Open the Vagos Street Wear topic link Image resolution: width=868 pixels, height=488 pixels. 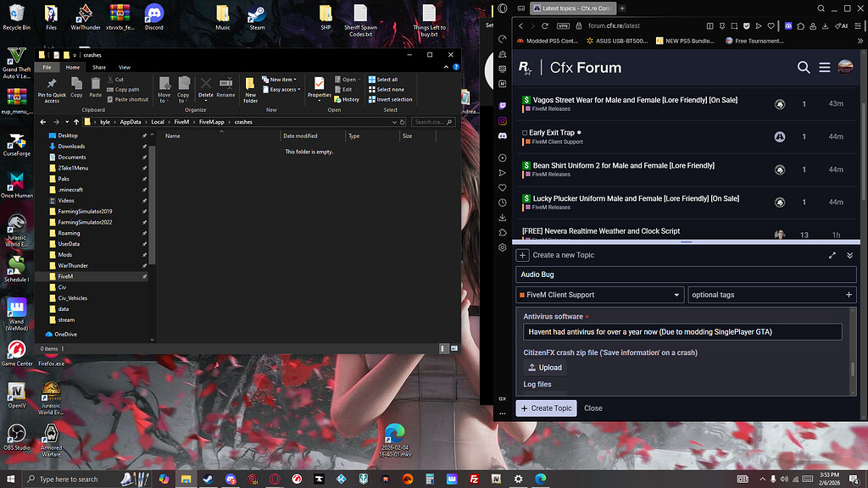point(635,100)
